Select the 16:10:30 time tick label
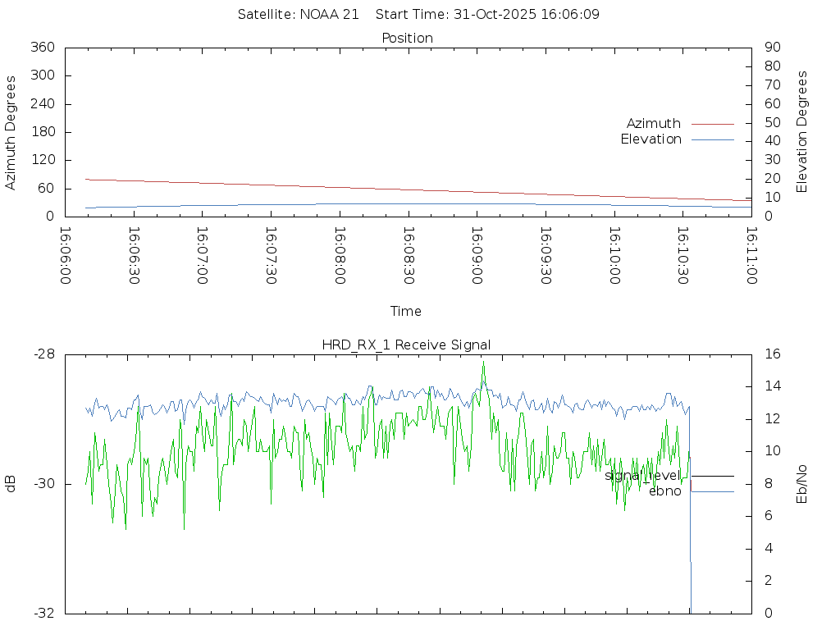 [x=682, y=255]
